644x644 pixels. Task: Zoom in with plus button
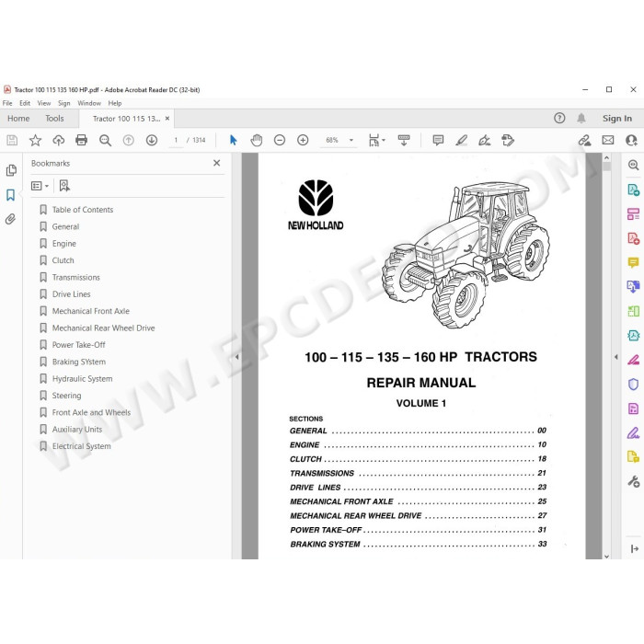point(303,141)
